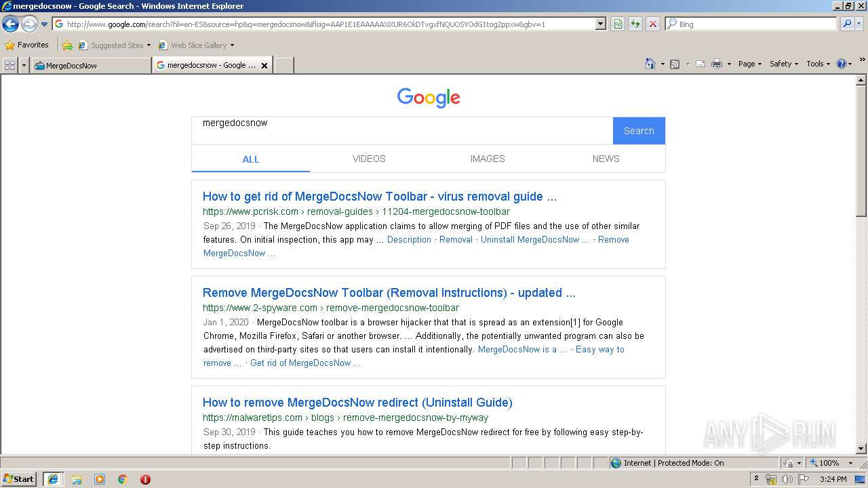Open the Help question mark icon
868x488 pixels.
[841, 64]
